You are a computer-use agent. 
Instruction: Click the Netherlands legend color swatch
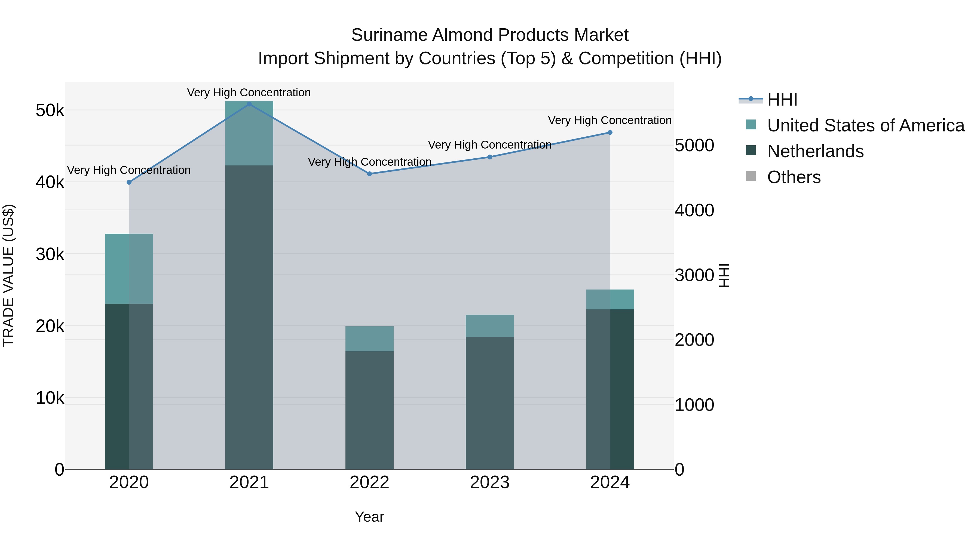coord(751,150)
